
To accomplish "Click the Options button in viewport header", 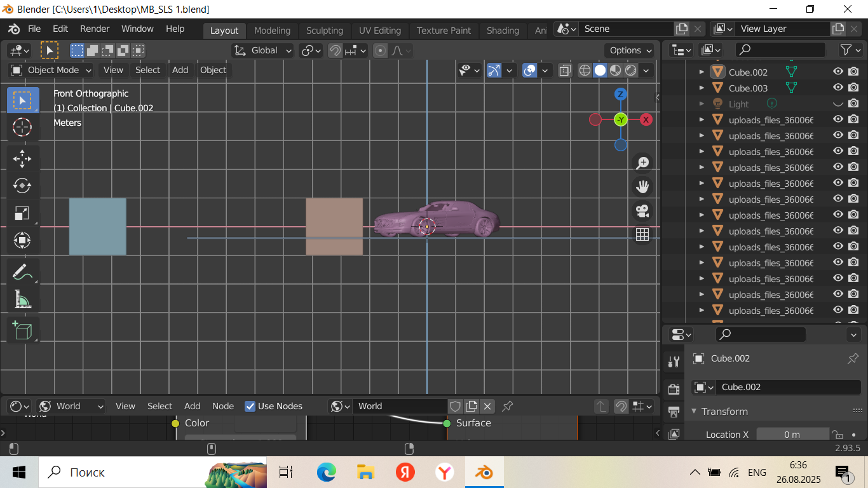I will tap(630, 50).
